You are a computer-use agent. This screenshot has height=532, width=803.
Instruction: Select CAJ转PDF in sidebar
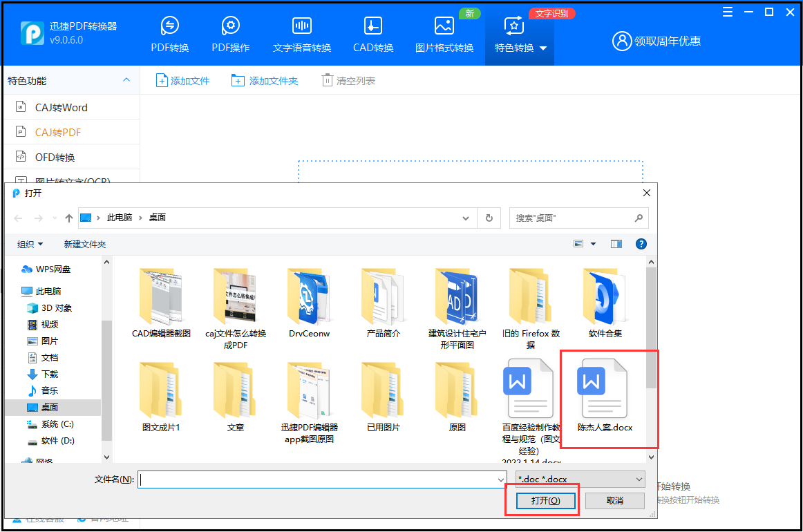(72, 132)
